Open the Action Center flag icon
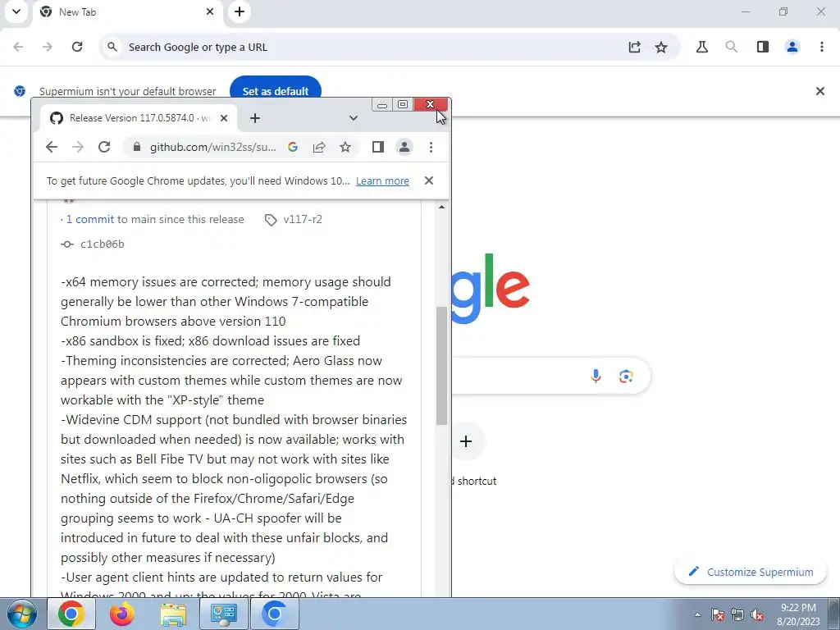The image size is (840, 630). (718, 614)
